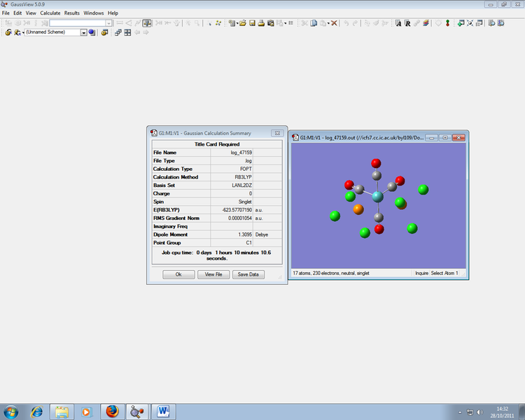Click the Calculation Method value RB3LYP
This screenshot has width=525, height=420.
[243, 177]
